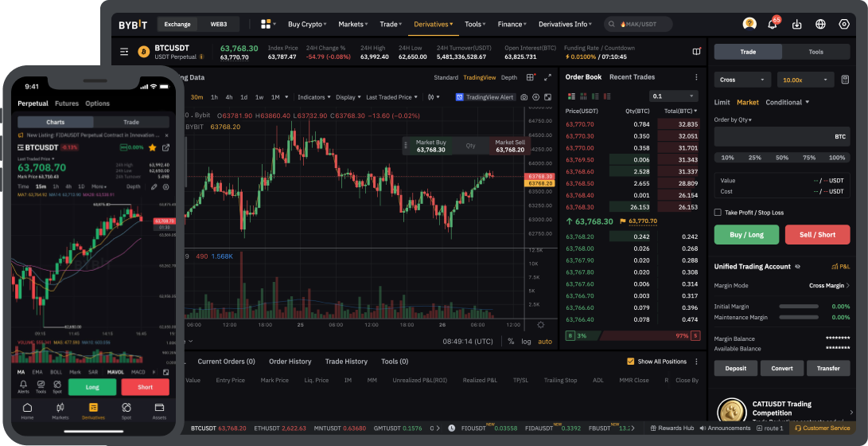Toggle percent scale on chart
This screenshot has height=446, width=868.
coord(511,342)
